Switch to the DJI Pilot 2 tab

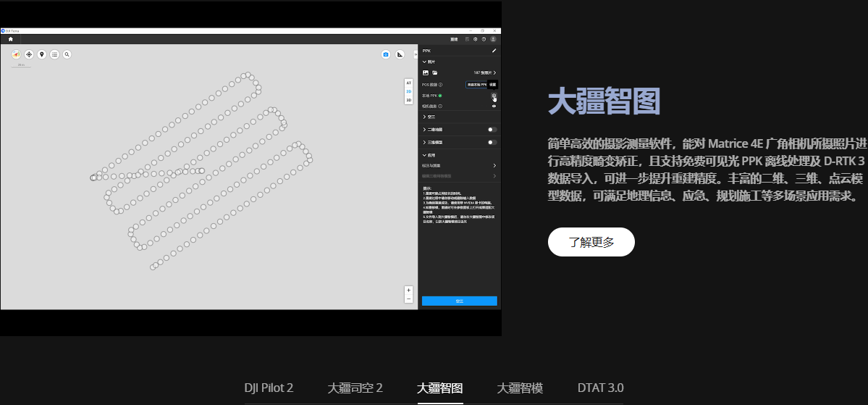tap(269, 388)
